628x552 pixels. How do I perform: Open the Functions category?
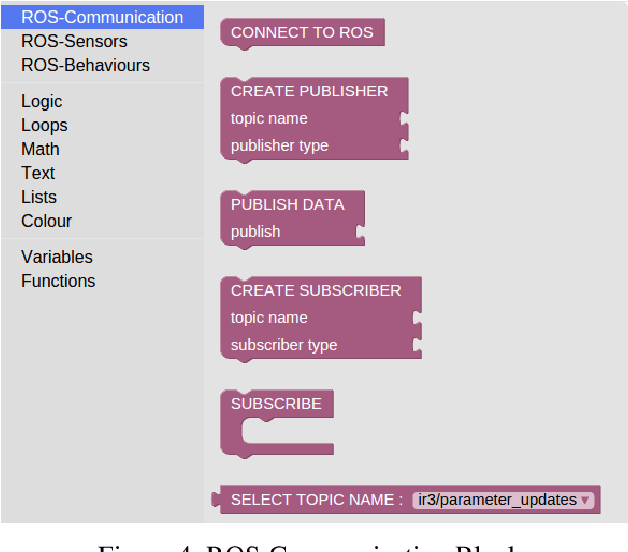[x=58, y=281]
